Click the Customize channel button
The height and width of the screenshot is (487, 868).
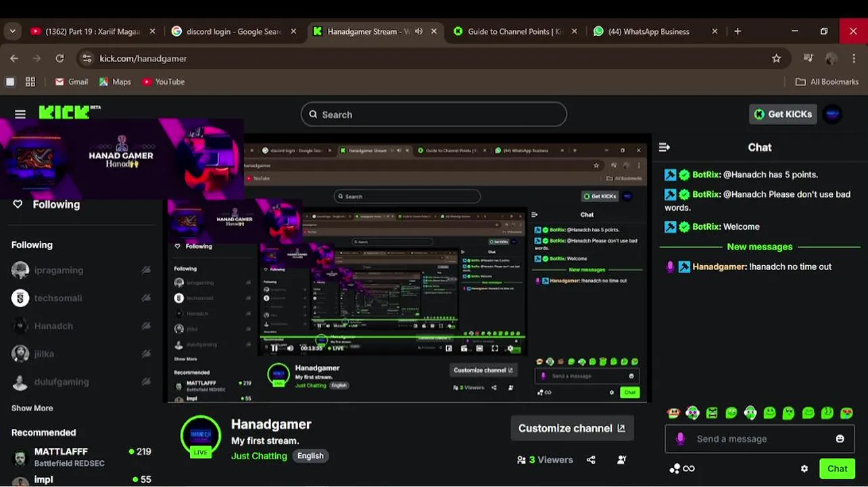click(572, 428)
